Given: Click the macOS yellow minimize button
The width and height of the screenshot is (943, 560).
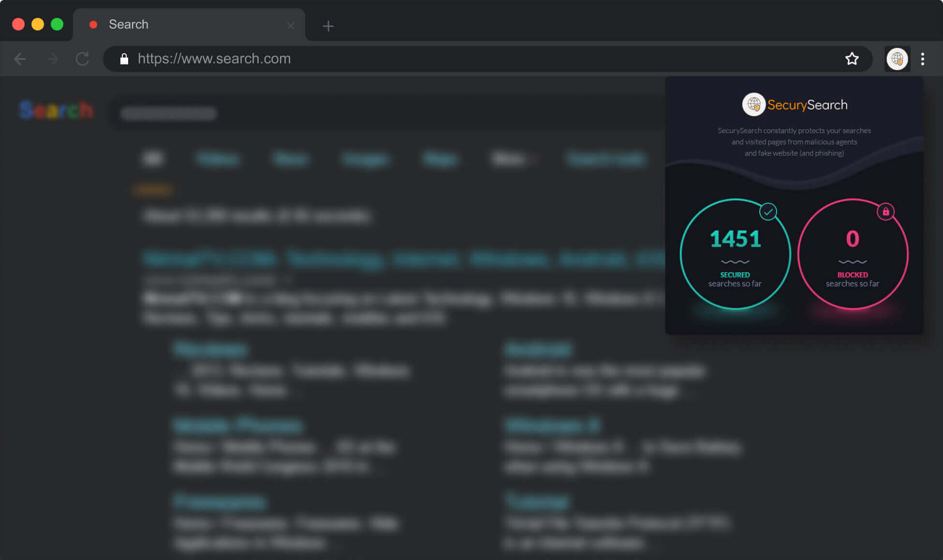Looking at the screenshot, I should [38, 24].
